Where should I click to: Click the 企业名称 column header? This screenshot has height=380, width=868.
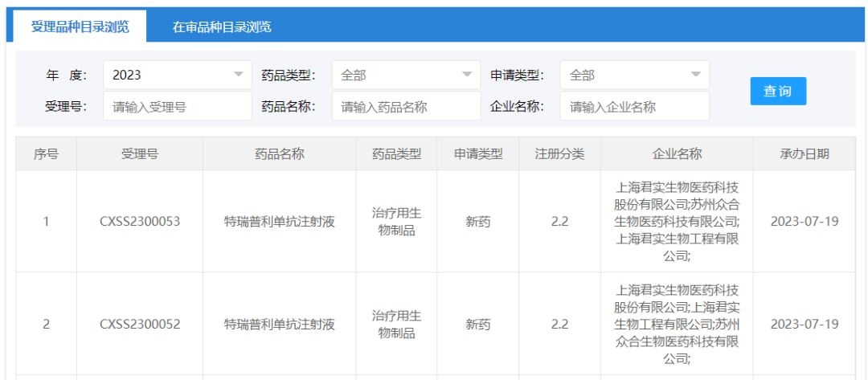click(677, 153)
